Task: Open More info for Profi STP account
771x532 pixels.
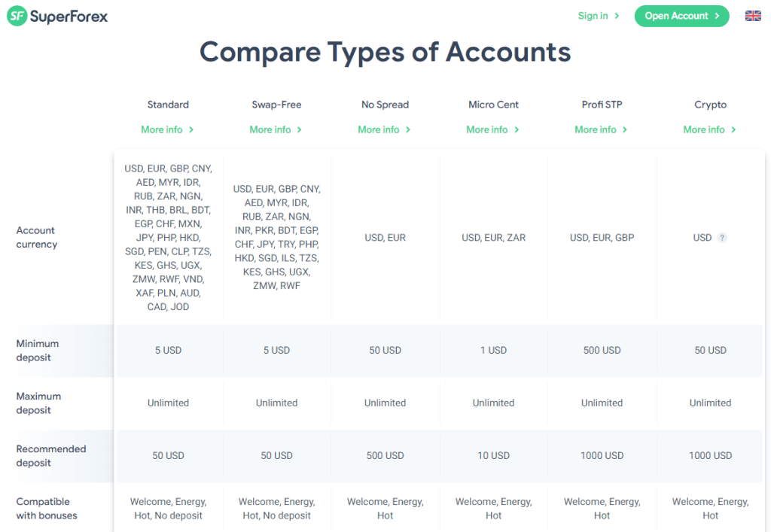Action: coord(602,129)
